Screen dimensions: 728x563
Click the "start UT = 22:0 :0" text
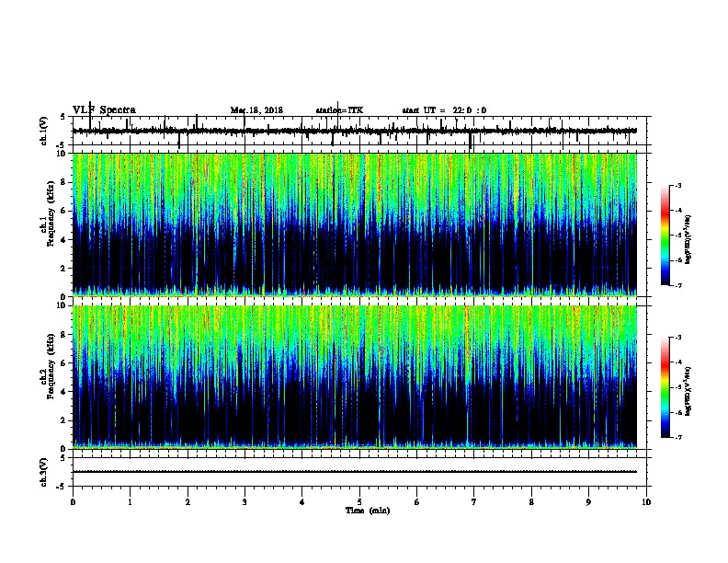(x=444, y=110)
